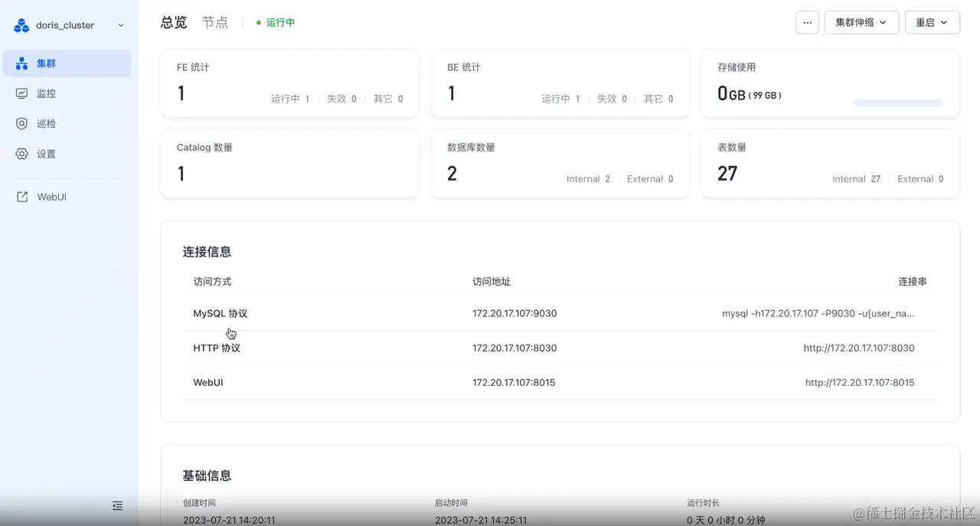980x526 pixels.
Task: Click the 连接信息 section heading
Action: tap(207, 251)
